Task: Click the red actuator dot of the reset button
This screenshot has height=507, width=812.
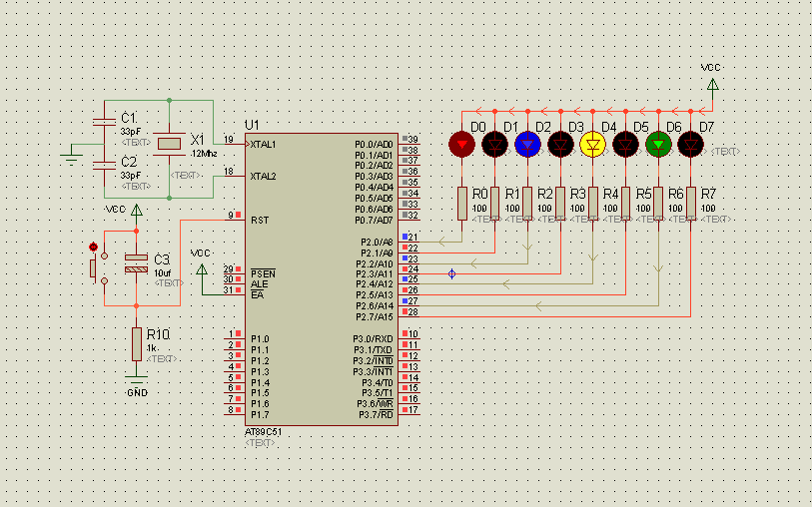Action: [93, 247]
